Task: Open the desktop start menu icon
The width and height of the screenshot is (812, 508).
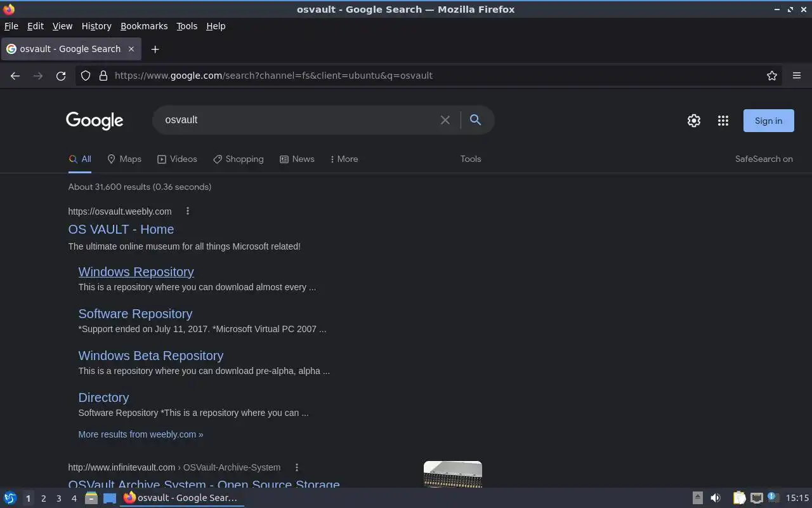Action: [x=10, y=498]
